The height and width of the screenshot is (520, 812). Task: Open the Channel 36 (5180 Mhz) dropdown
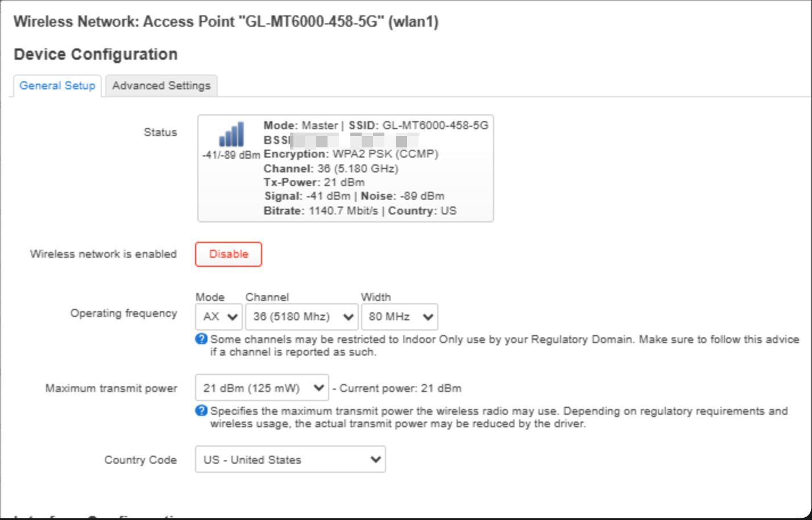(302, 317)
